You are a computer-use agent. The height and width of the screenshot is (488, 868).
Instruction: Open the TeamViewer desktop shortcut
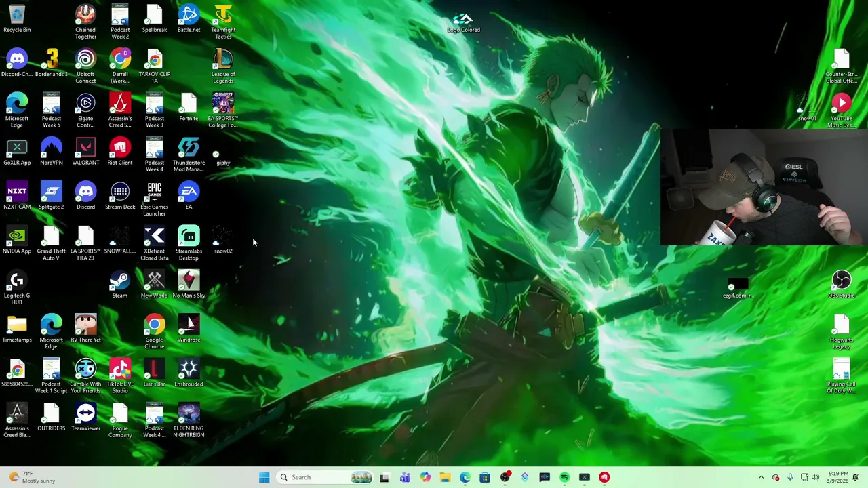85,418
